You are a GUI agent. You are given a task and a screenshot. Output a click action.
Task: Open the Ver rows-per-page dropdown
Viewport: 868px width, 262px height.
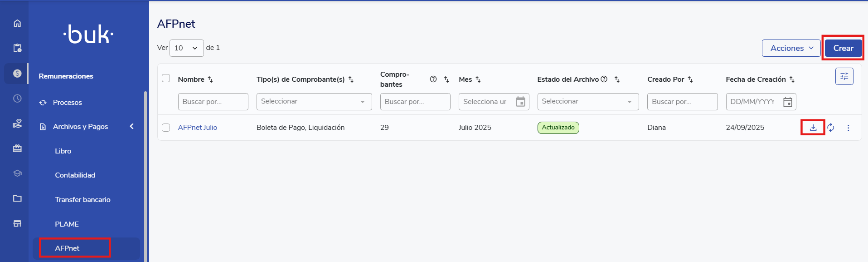click(186, 48)
